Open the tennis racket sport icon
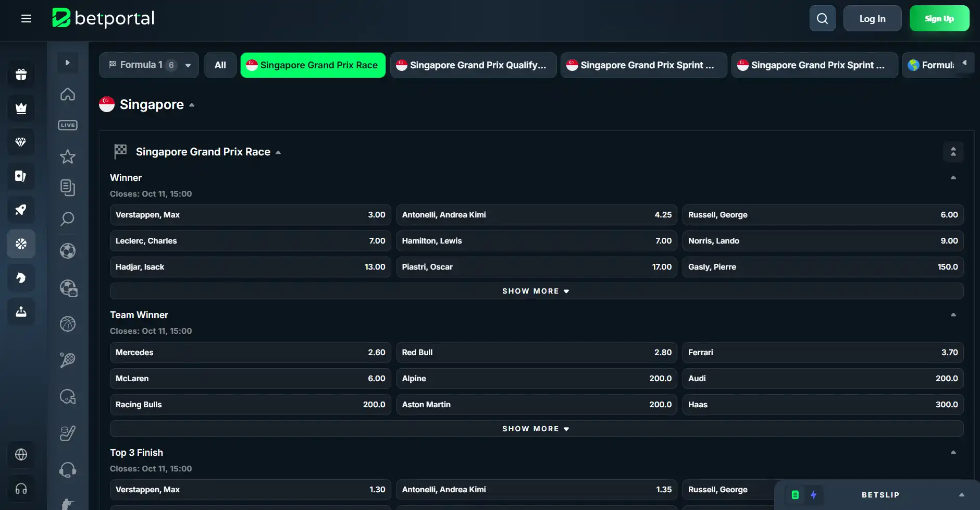 pos(68,360)
